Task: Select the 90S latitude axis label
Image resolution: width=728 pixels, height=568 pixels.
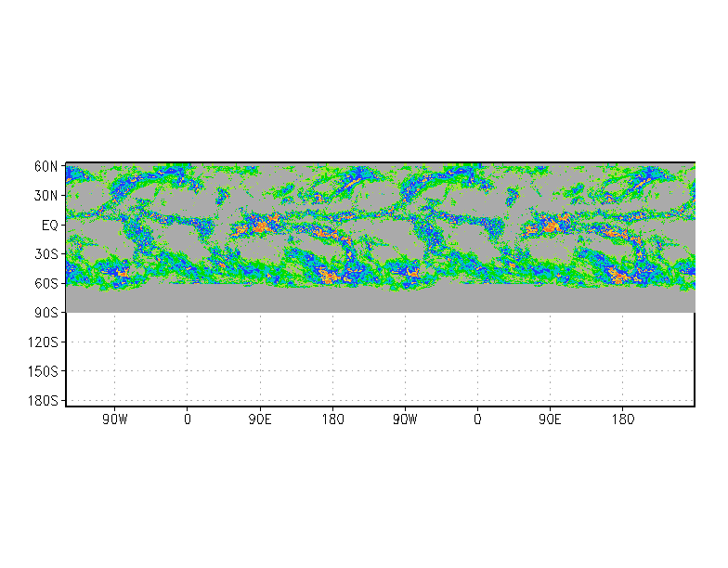Action: [x=46, y=313]
